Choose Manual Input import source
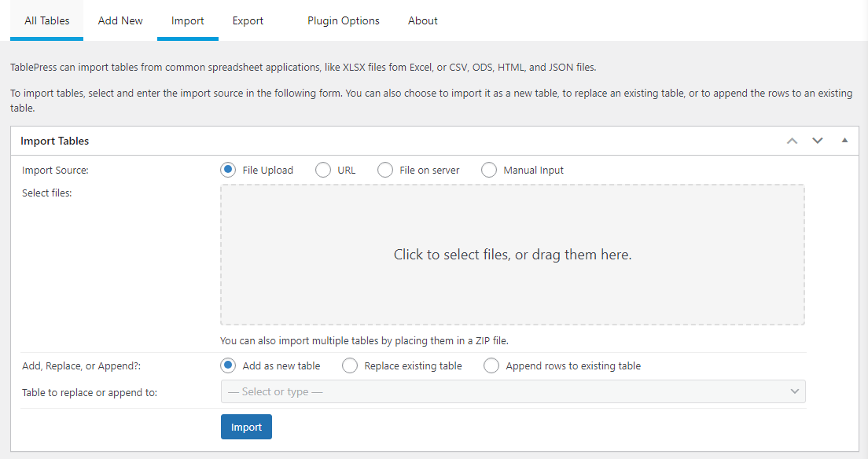Viewport: 868px width, 459px height. coord(489,170)
